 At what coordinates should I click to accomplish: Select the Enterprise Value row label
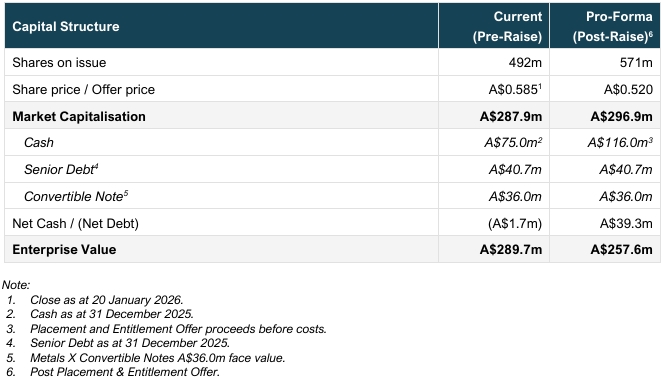[64, 250]
